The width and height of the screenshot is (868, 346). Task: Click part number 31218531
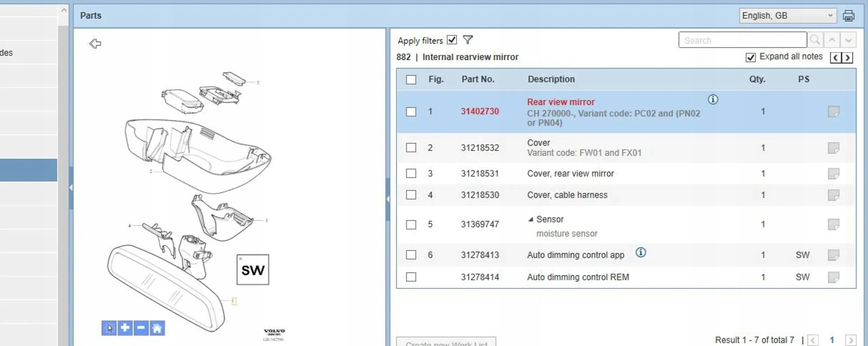pos(480,174)
